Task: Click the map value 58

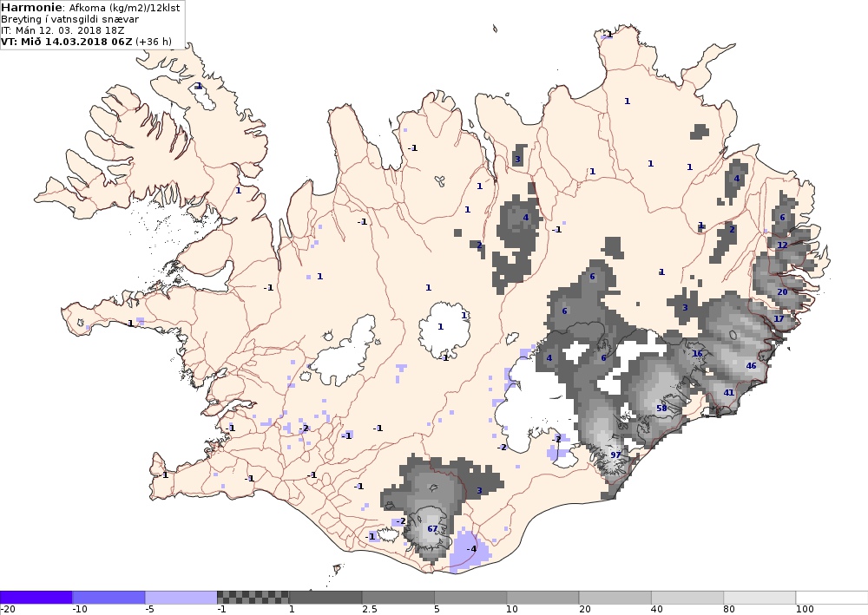Action: point(661,409)
